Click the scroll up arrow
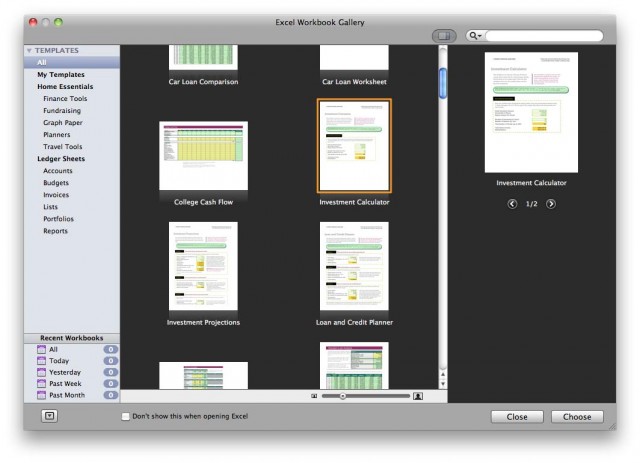 pos(443,374)
